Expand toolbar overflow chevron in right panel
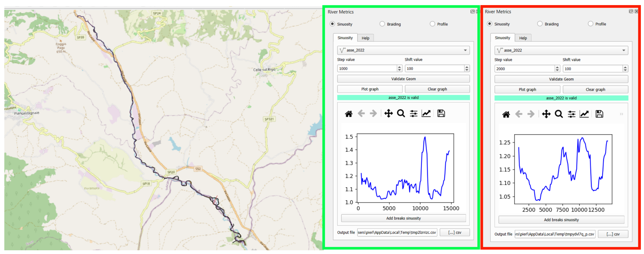 (621, 114)
